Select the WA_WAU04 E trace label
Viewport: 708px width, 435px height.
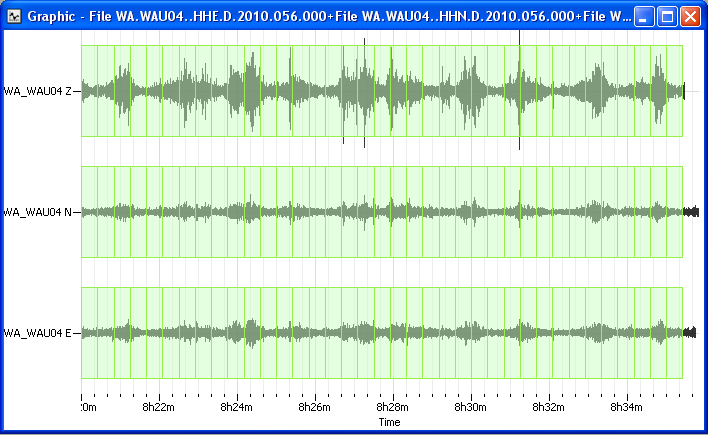coord(40,333)
